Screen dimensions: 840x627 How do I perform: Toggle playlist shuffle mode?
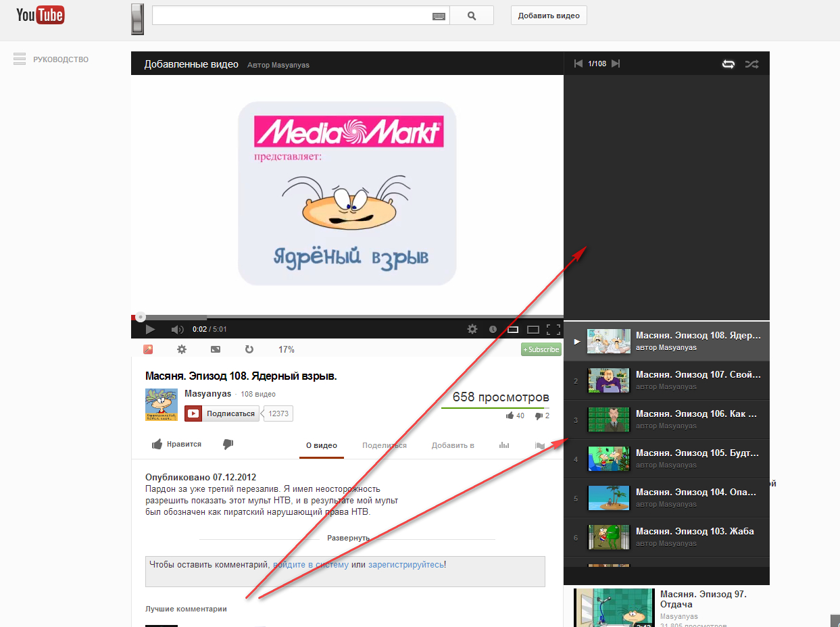pyautogui.click(x=751, y=64)
